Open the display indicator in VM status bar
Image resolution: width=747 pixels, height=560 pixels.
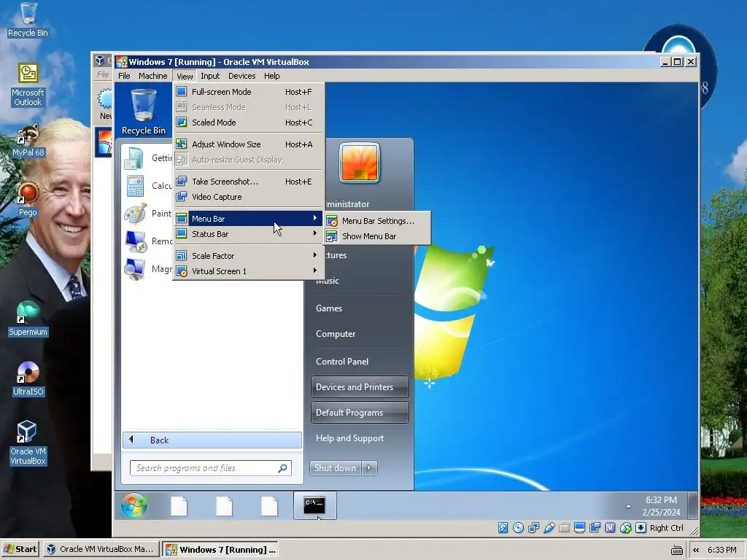[x=579, y=528]
